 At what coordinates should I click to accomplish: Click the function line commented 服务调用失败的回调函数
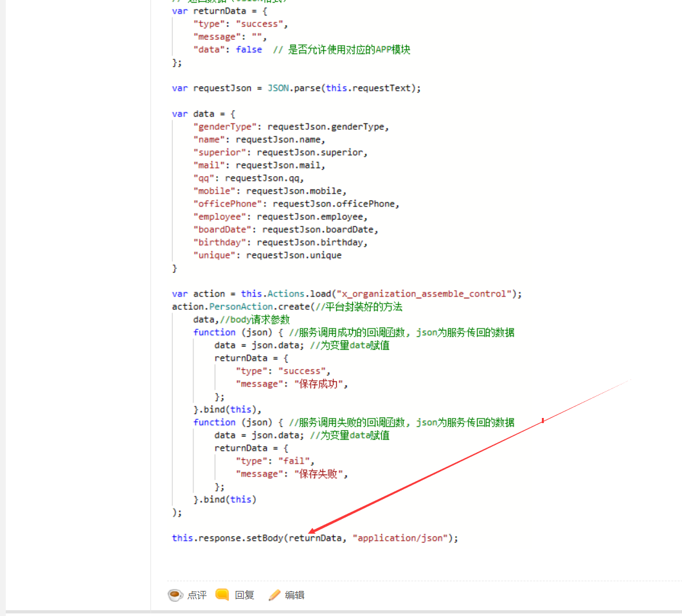(x=354, y=422)
